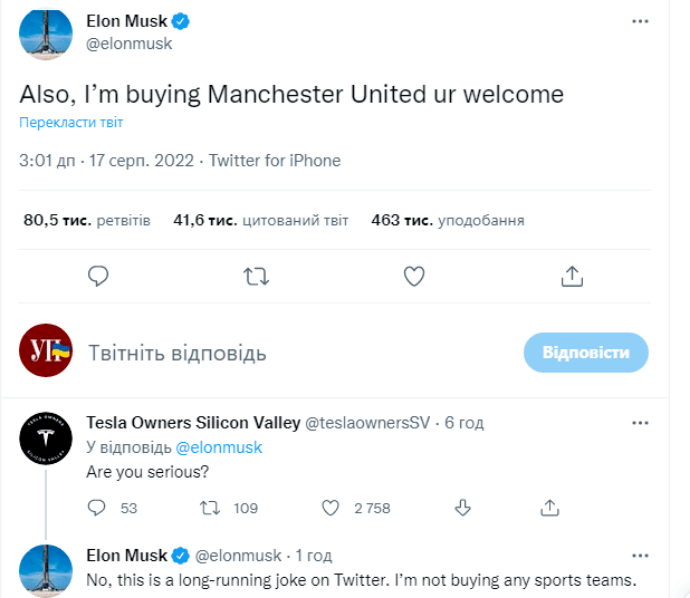Reply to the main Manchester United tweet
690x598 pixels.
click(x=98, y=276)
